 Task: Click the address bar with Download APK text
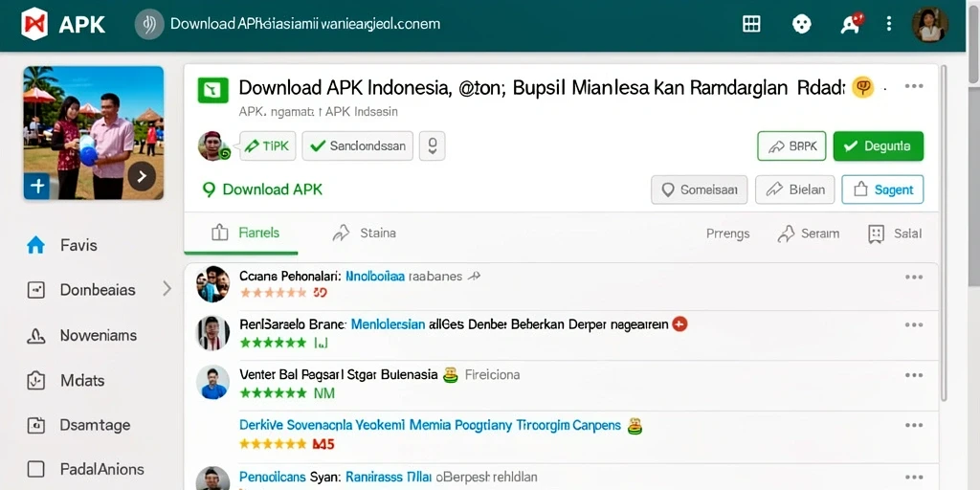coord(305,24)
